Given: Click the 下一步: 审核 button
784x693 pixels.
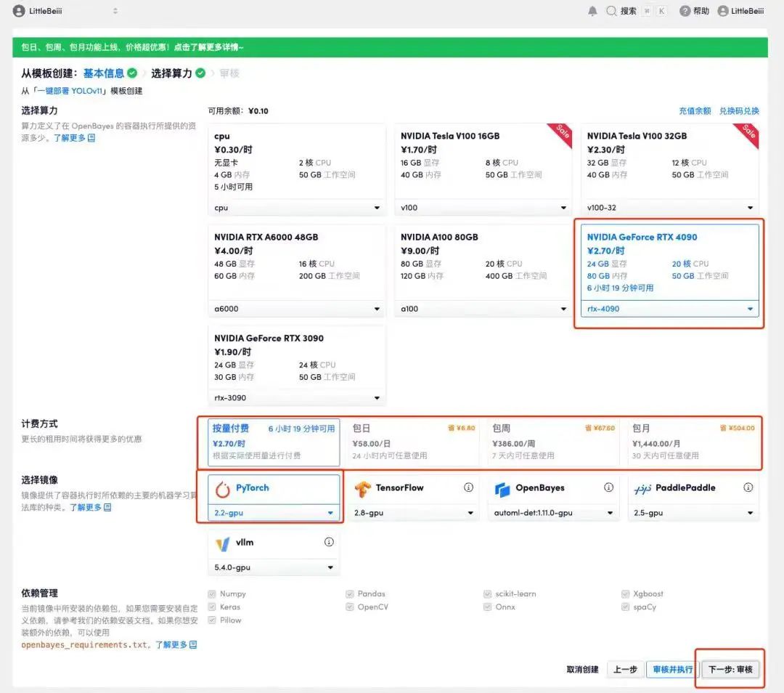Looking at the screenshot, I should click(730, 669).
